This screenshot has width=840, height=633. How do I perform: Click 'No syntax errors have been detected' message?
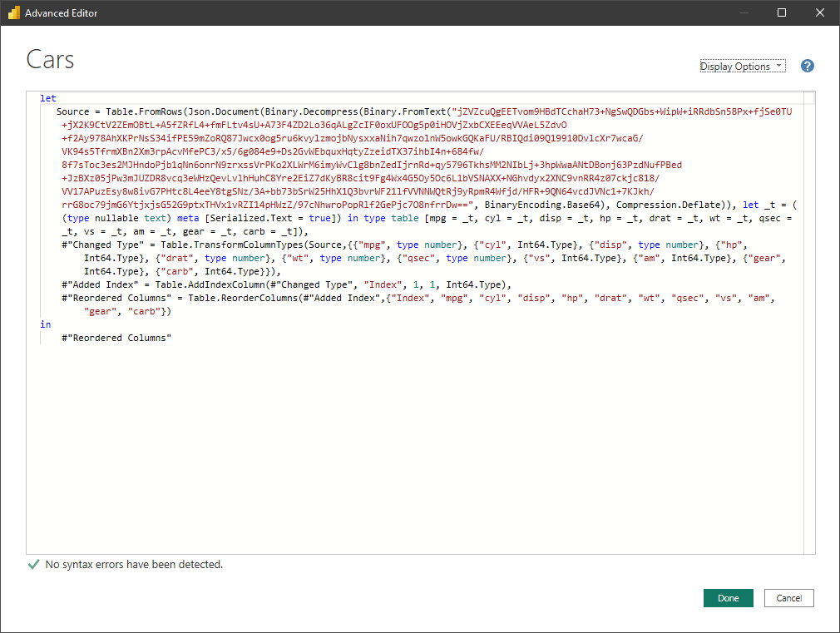(134, 565)
